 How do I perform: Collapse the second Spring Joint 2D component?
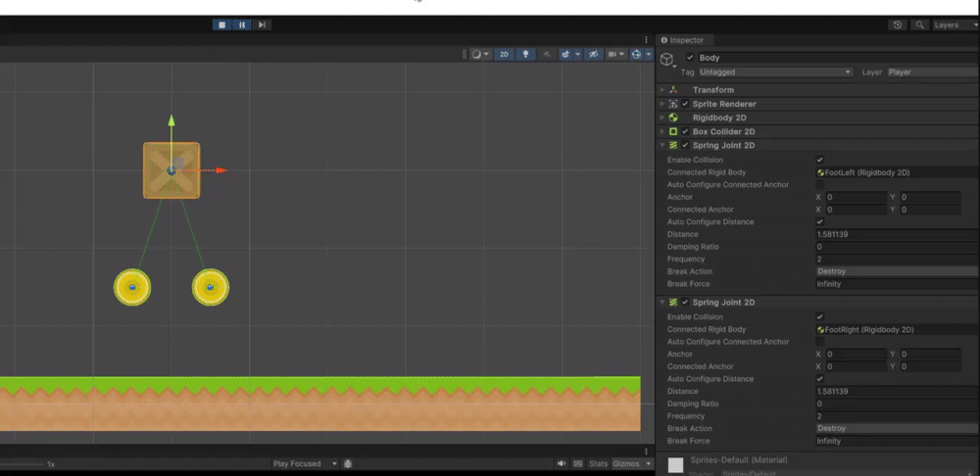point(662,303)
